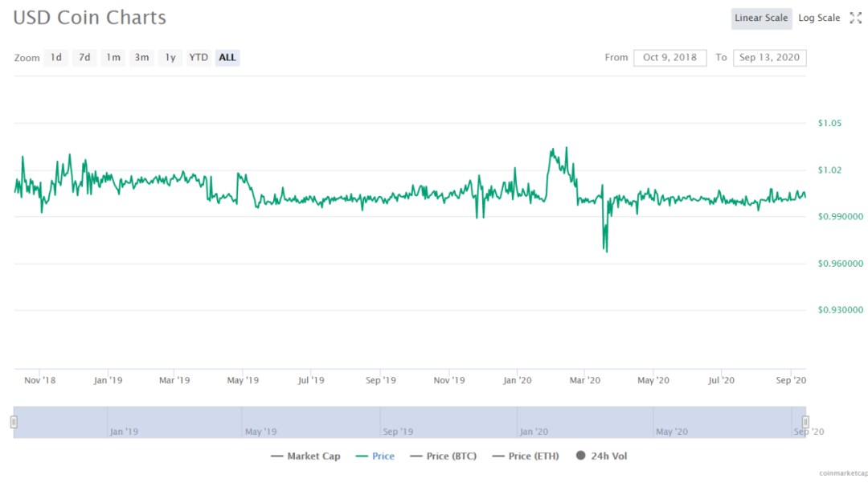Click the navigator timeline at Jan '20

pyautogui.click(x=534, y=432)
